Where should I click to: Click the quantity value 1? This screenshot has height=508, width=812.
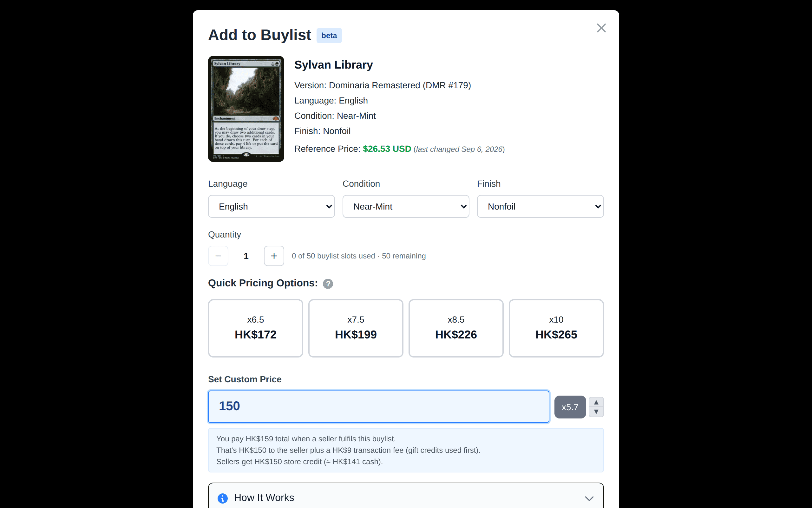point(246,256)
